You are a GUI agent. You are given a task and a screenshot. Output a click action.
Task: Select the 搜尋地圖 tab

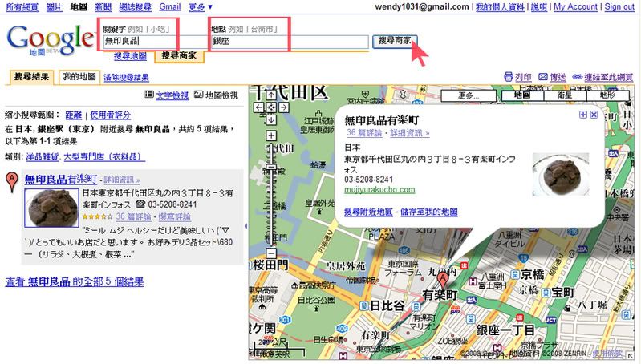point(130,57)
